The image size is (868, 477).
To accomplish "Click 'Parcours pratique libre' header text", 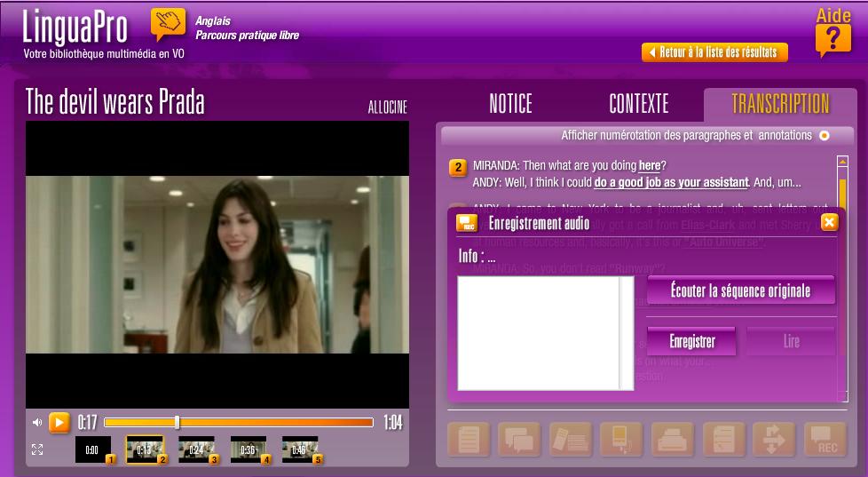I will click(247, 36).
